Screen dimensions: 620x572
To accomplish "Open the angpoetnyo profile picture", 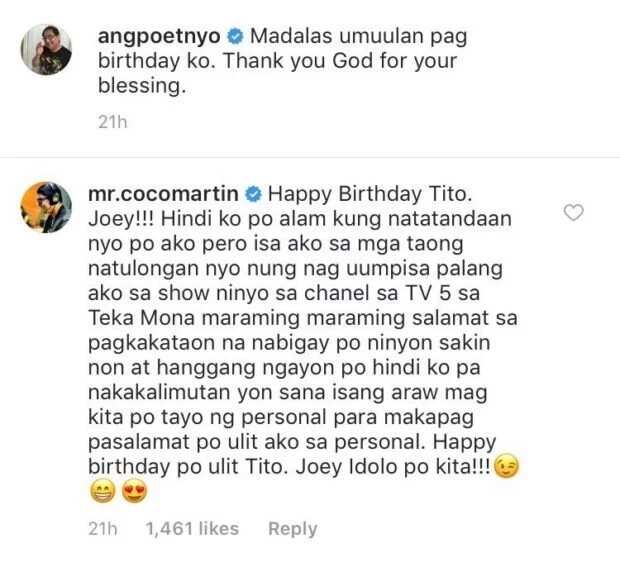I will (x=46, y=50).
